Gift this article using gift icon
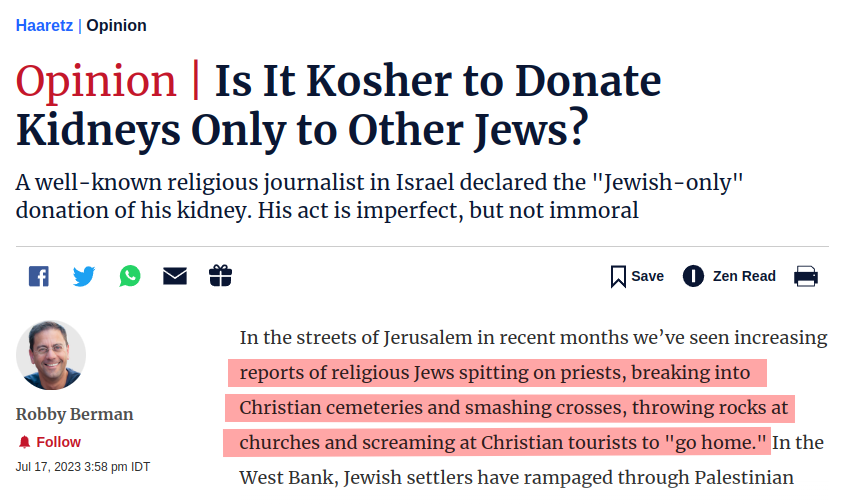This screenshot has height=504, width=867. (x=220, y=276)
